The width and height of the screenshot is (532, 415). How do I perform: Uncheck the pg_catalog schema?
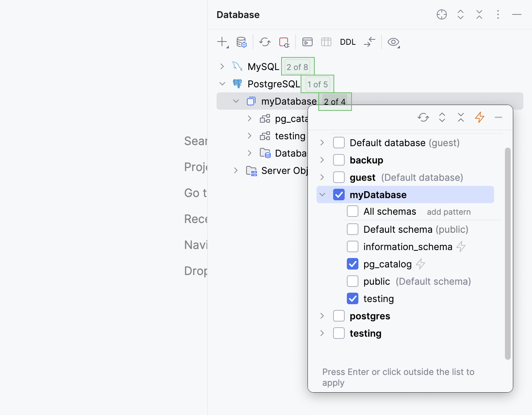(x=353, y=264)
